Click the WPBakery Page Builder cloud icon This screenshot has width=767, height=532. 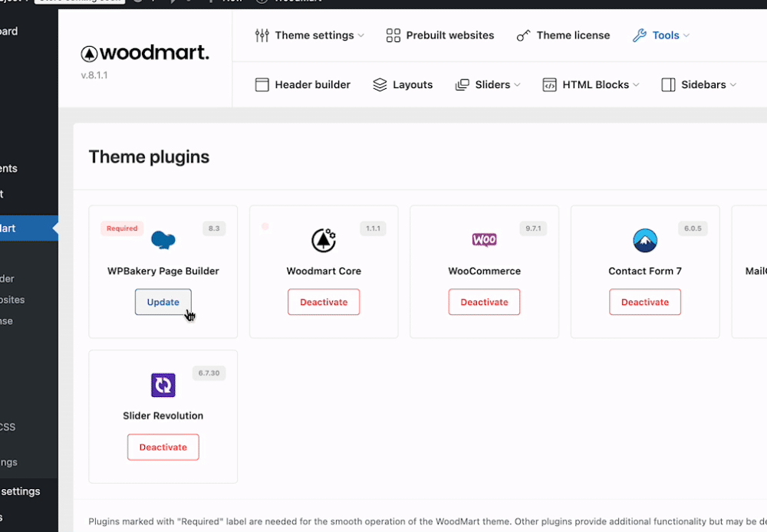[x=163, y=240]
